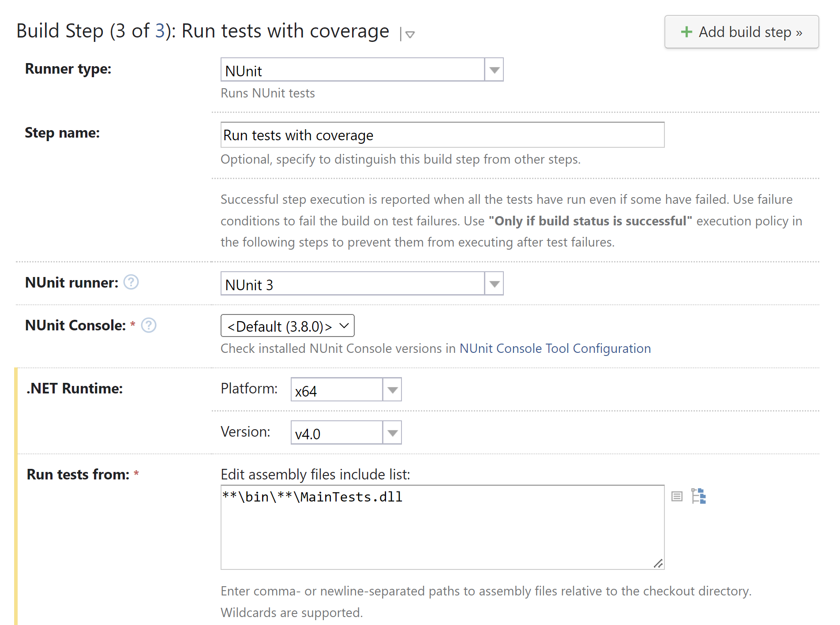840x625 pixels.
Task: Click the green plus icon on Add build step
Action: 686,32
